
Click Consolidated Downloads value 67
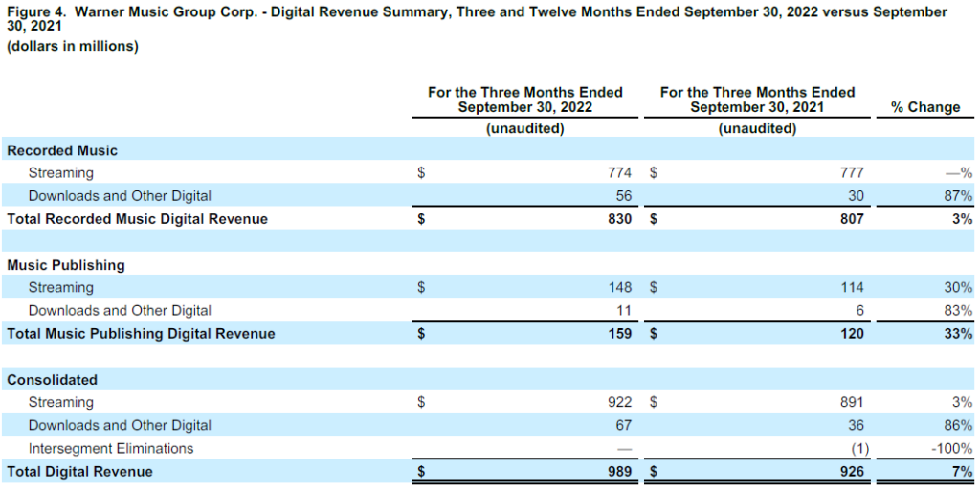coord(623,426)
